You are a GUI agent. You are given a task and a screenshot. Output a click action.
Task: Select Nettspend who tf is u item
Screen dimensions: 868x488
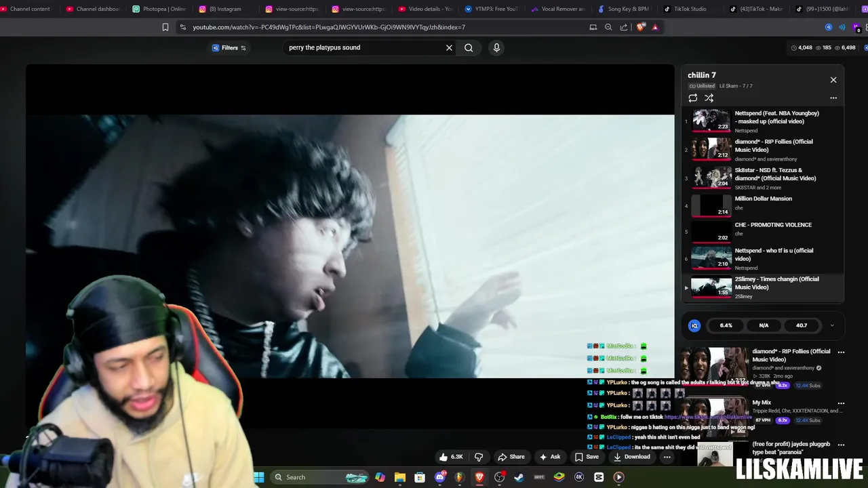click(763, 258)
